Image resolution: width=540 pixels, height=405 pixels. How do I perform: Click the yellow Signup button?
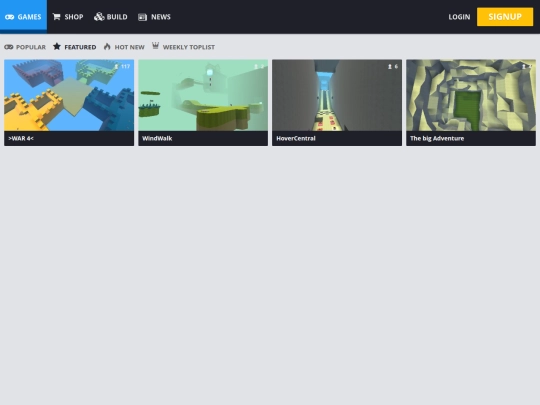pos(505,17)
